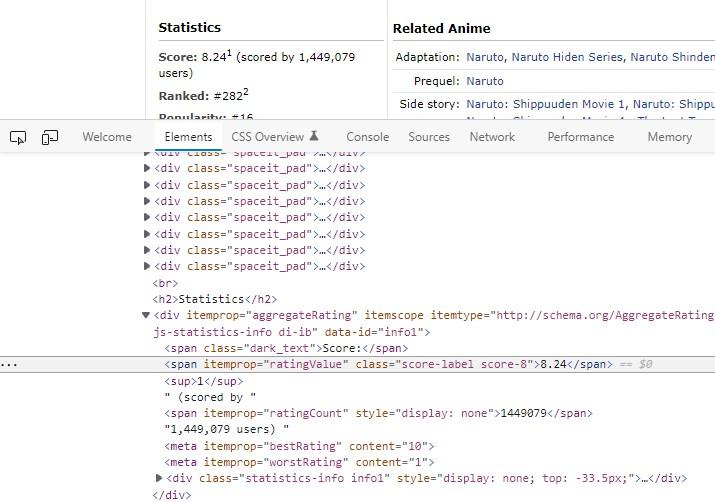Open the Naruto link in Adaptation row

[485, 57]
